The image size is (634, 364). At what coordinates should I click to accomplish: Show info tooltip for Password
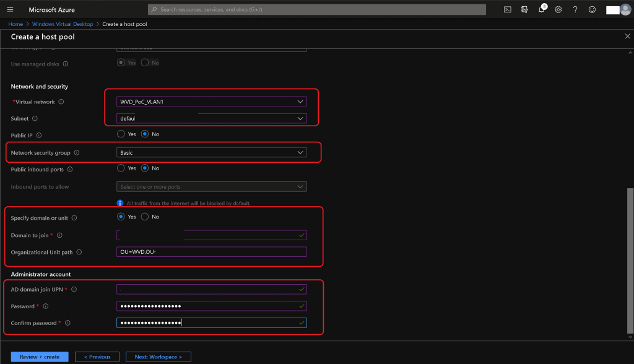click(x=46, y=306)
